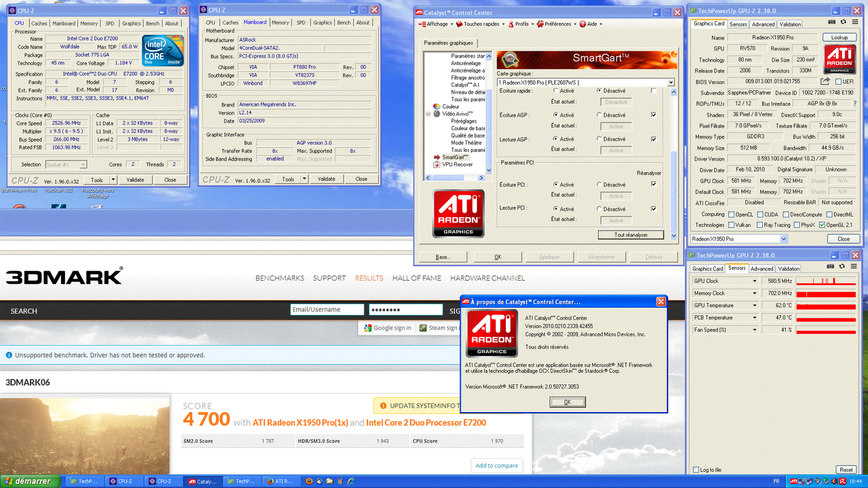Toggle the Vulkan checkbox in GPU-Z
This screenshot has height=488, width=868.
tap(731, 224)
